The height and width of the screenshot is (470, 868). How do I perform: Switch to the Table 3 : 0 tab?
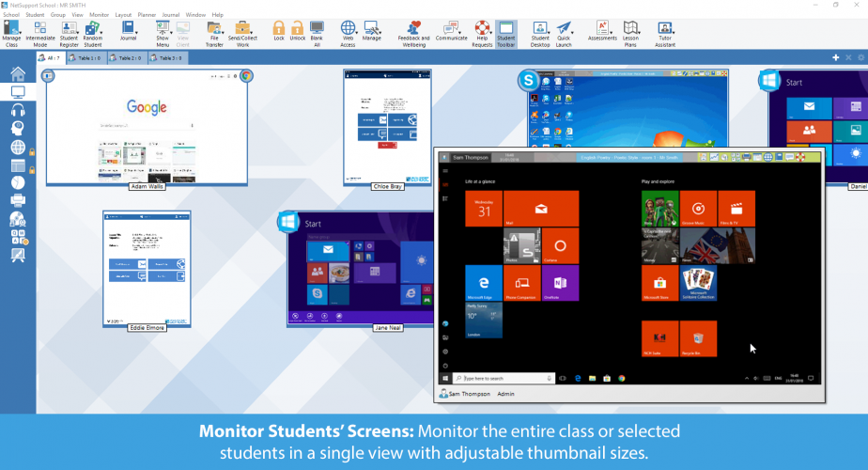tap(168, 57)
